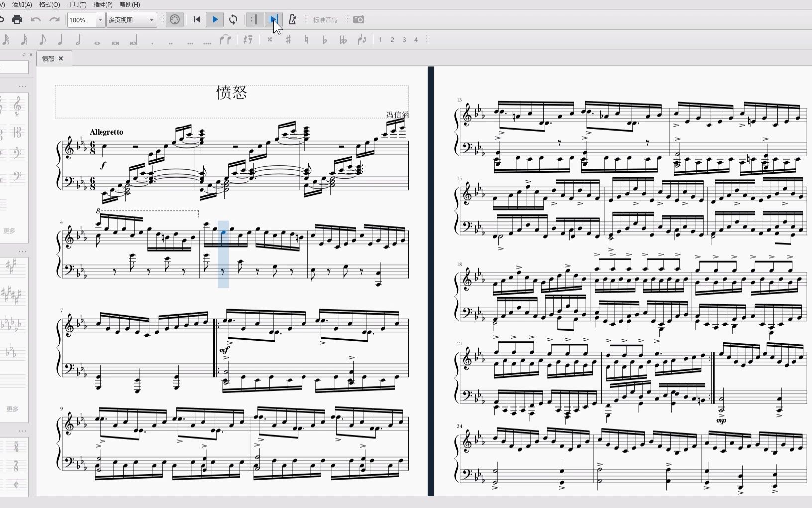Select voice 4
The height and width of the screenshot is (508, 812).
(416, 40)
